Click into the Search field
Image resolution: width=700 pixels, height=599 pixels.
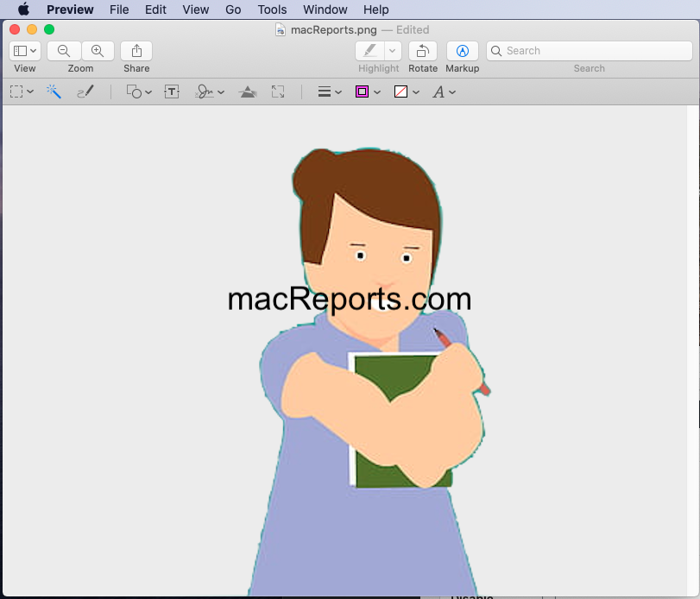590,51
